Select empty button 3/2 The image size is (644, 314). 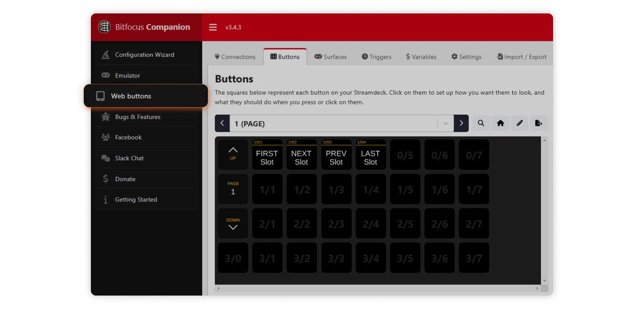302,258
